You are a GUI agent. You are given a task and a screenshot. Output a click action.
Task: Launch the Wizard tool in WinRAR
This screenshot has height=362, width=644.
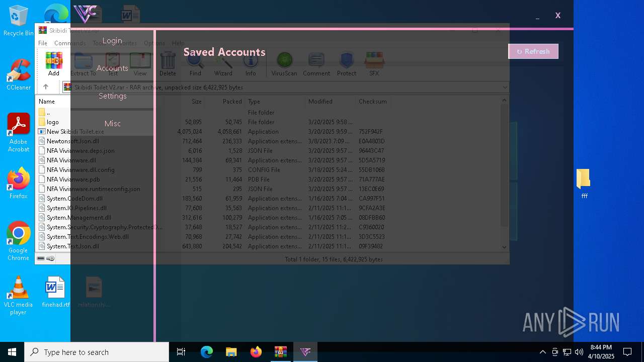coord(223,64)
